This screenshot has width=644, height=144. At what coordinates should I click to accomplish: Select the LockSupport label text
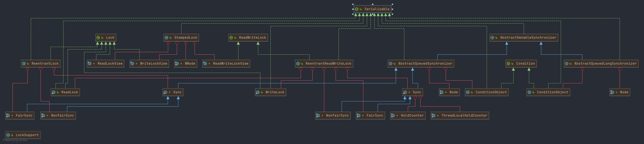[27, 135]
